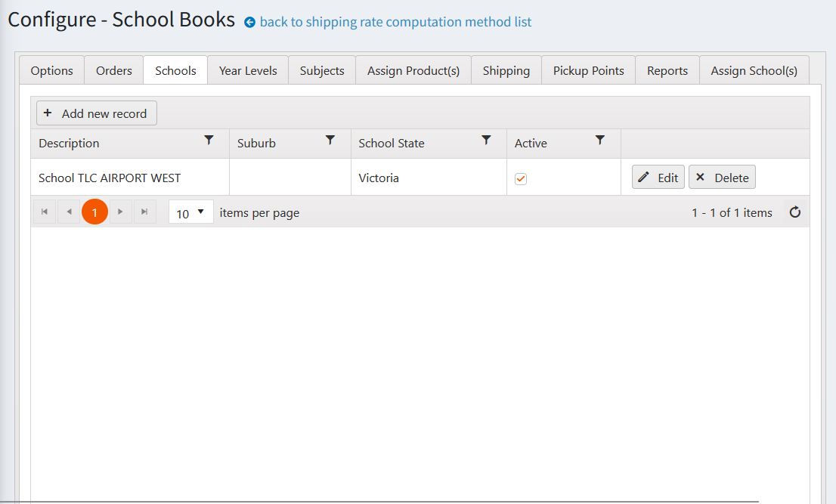This screenshot has width=836, height=504.
Task: Click the Add new record button
Action: click(96, 113)
